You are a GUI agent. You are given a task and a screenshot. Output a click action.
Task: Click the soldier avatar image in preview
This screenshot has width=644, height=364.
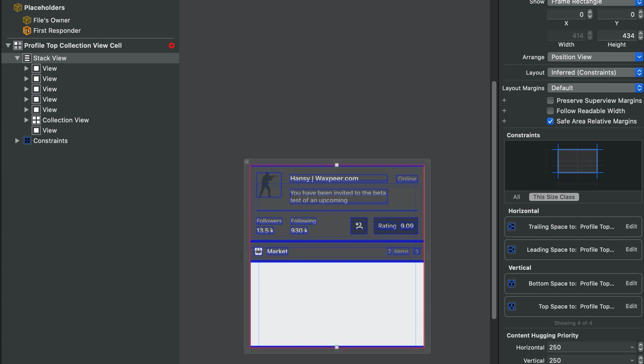(x=269, y=185)
